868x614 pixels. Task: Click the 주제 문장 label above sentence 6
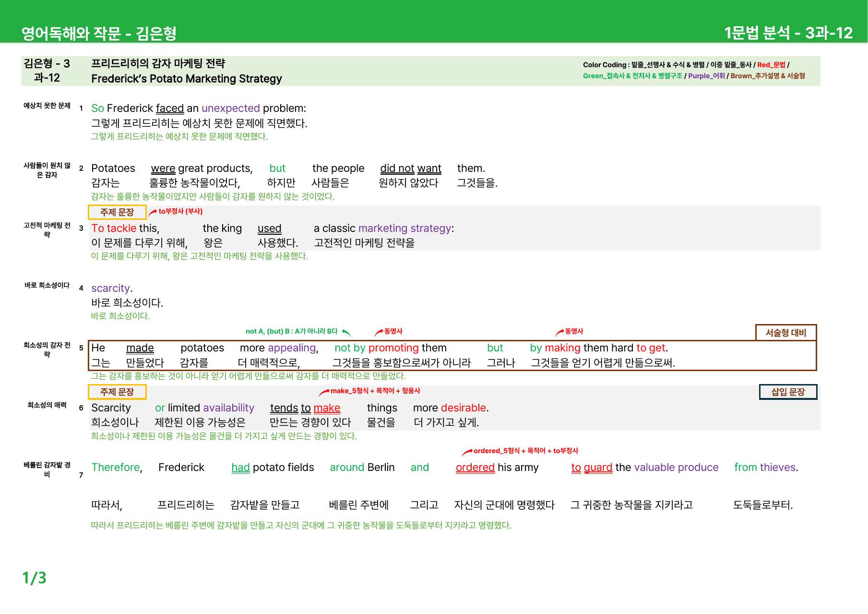tap(117, 392)
